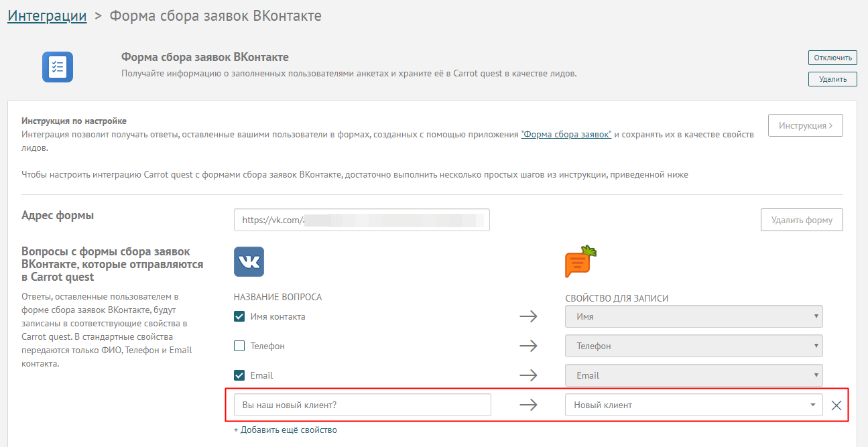868x447 pixels.
Task: Click the 'Инструкция по настройке' heading
Action: tap(74, 121)
